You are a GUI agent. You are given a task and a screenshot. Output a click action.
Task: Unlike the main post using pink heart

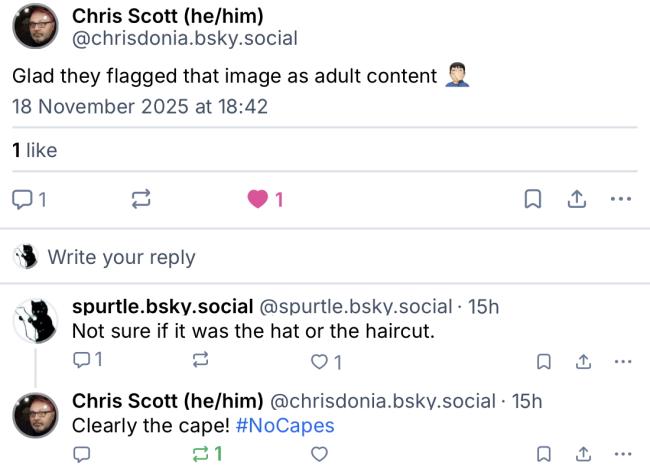258,200
